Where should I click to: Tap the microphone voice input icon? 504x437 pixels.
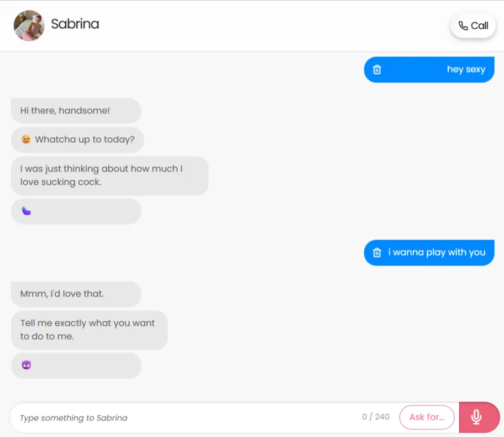(476, 417)
